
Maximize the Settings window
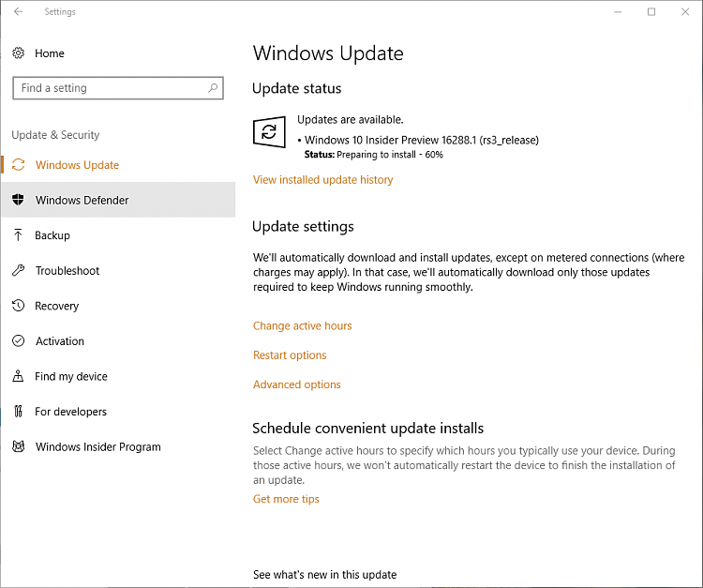651,11
